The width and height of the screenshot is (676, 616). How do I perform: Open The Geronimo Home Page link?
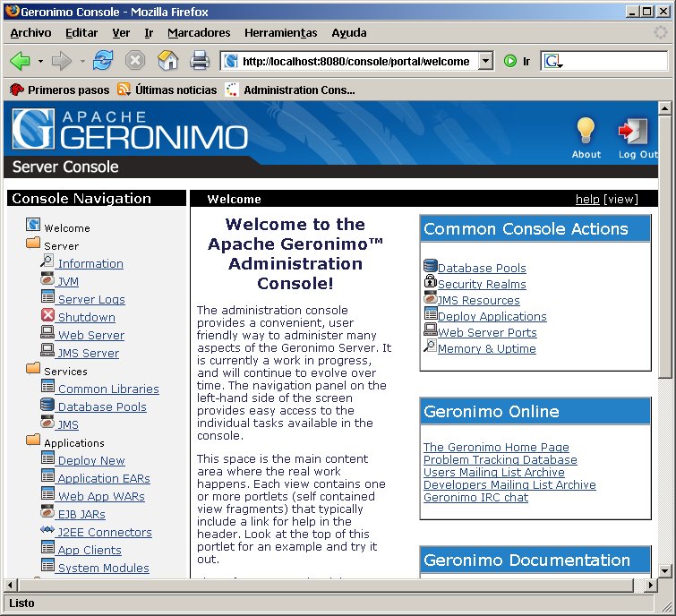click(x=496, y=447)
